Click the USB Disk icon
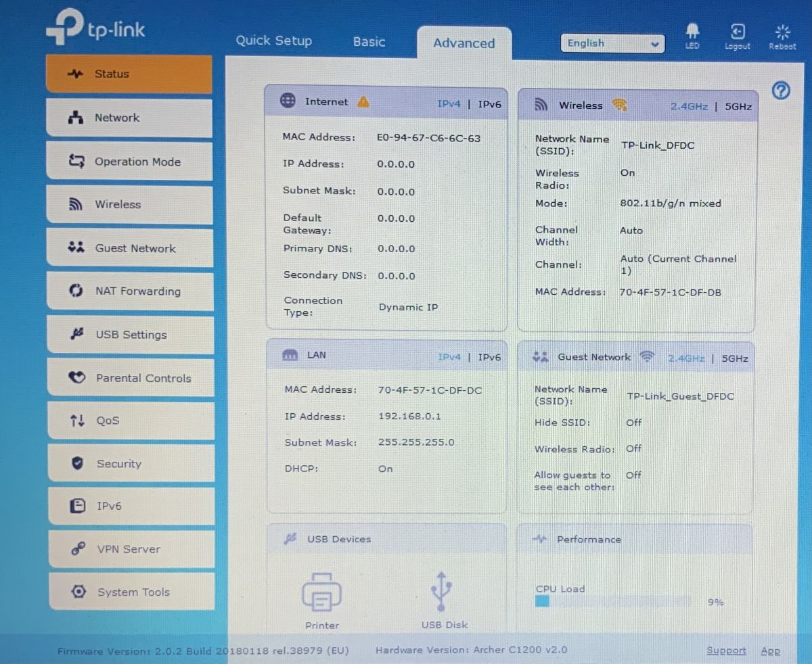Screen dimensions: 812x664 441,592
